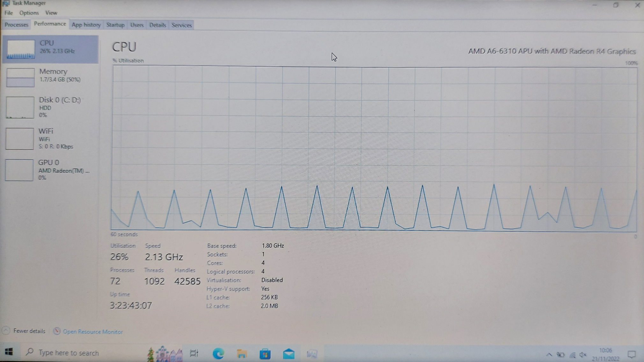Click the Fewer details collapse arrow
The height and width of the screenshot is (362, 644).
point(6,331)
